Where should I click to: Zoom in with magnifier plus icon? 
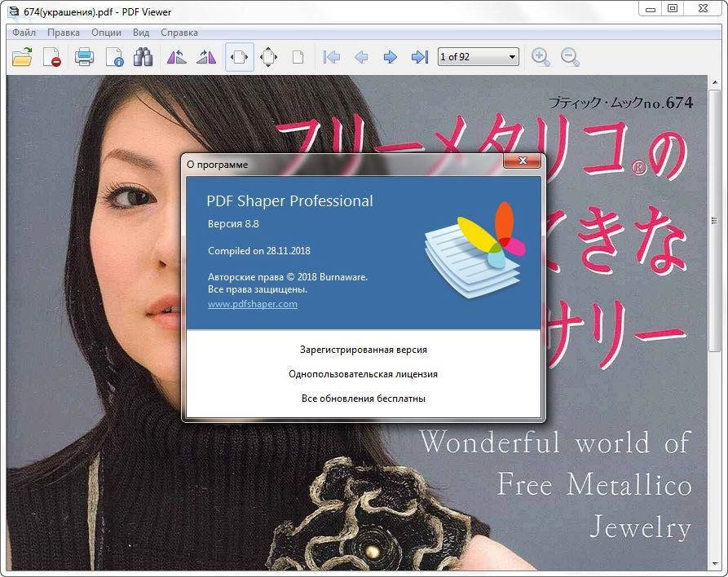click(x=540, y=57)
